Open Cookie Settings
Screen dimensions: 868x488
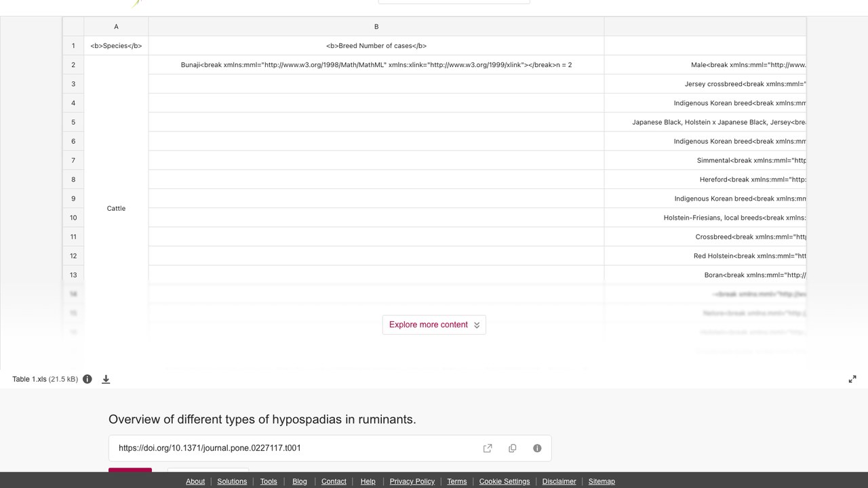[505, 481]
